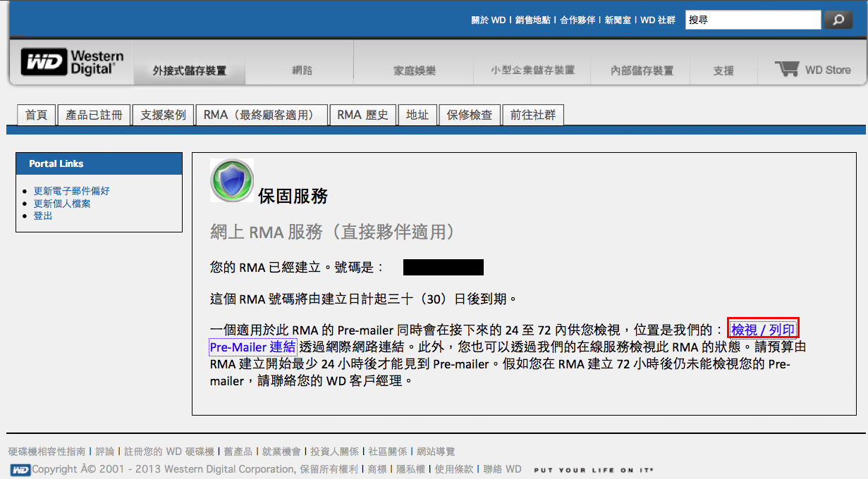Open 聯絡 WD footer link

pos(502,469)
